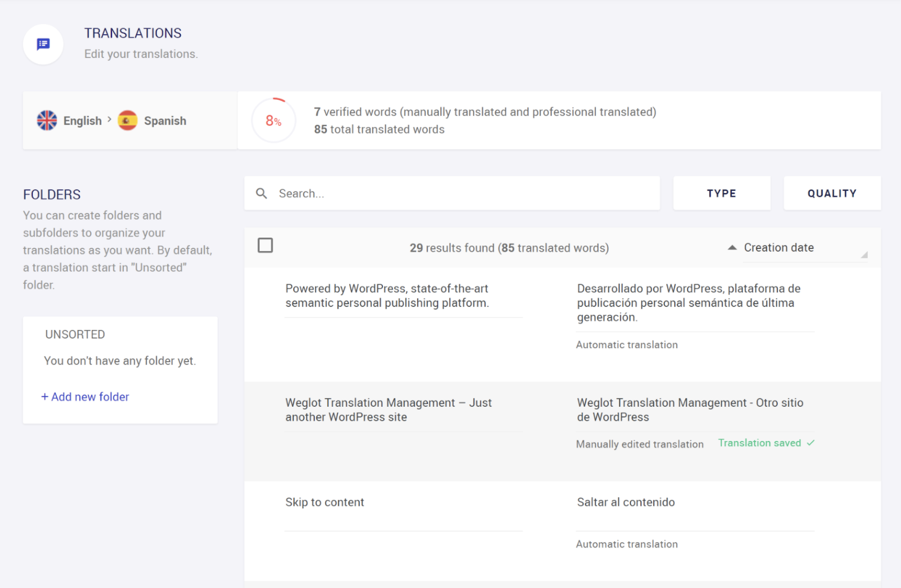Tick the select-all results checkbox
The image size is (901, 588).
point(265,246)
